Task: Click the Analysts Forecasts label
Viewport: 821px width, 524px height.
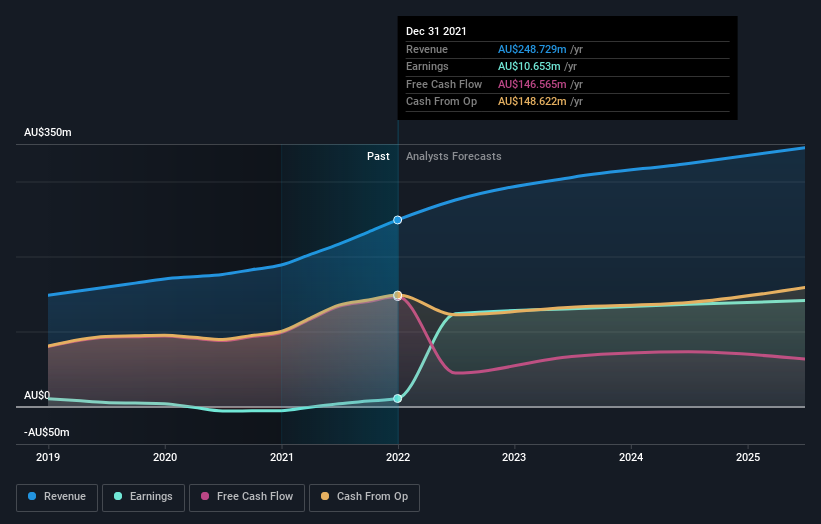Action: 453,156
